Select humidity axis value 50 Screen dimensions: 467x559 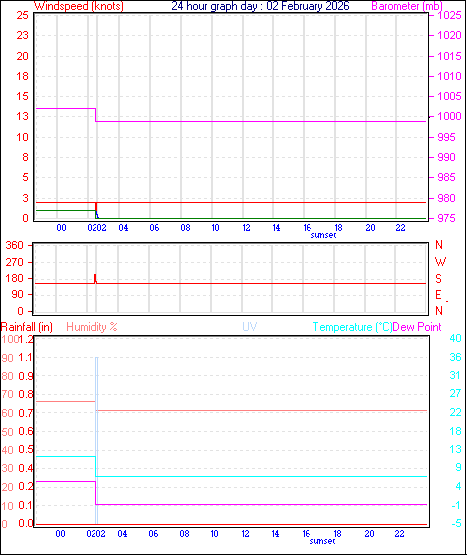pos(7,432)
